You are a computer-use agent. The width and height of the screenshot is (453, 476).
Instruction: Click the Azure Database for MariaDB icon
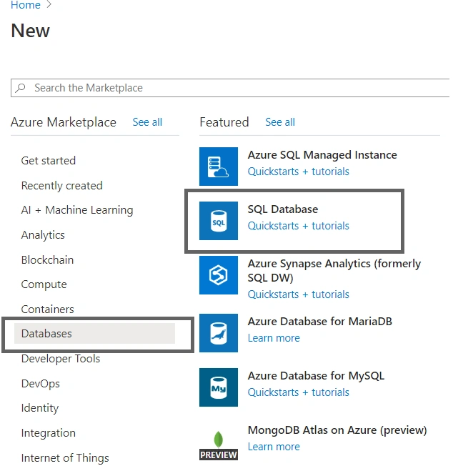[219, 333]
